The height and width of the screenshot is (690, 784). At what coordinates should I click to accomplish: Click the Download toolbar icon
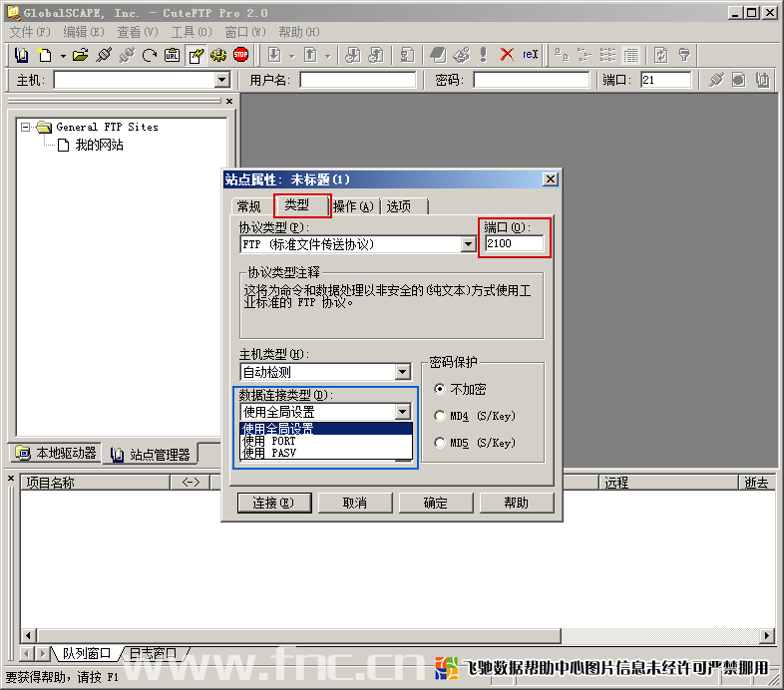tap(274, 55)
